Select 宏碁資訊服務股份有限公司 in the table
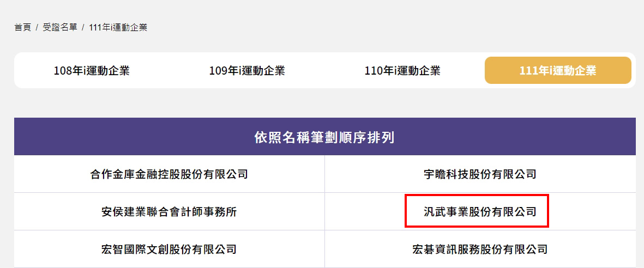Screen dimensions: 644x268 tap(480, 249)
